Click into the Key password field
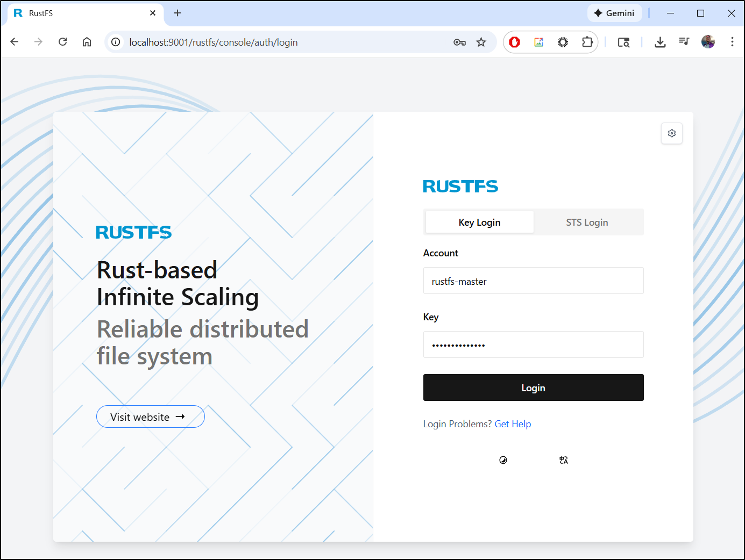 pos(533,345)
